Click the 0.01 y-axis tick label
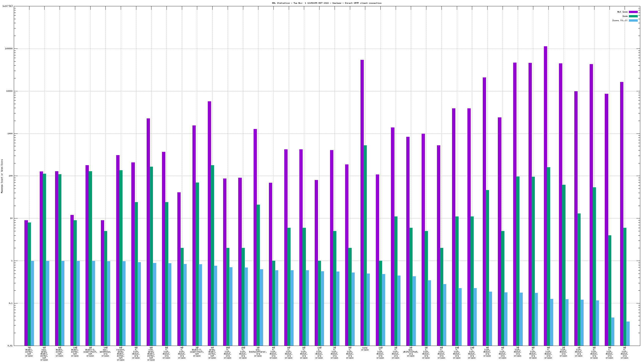Image resolution: width=644 pixels, height=362 pixels. pyautogui.click(x=10, y=346)
